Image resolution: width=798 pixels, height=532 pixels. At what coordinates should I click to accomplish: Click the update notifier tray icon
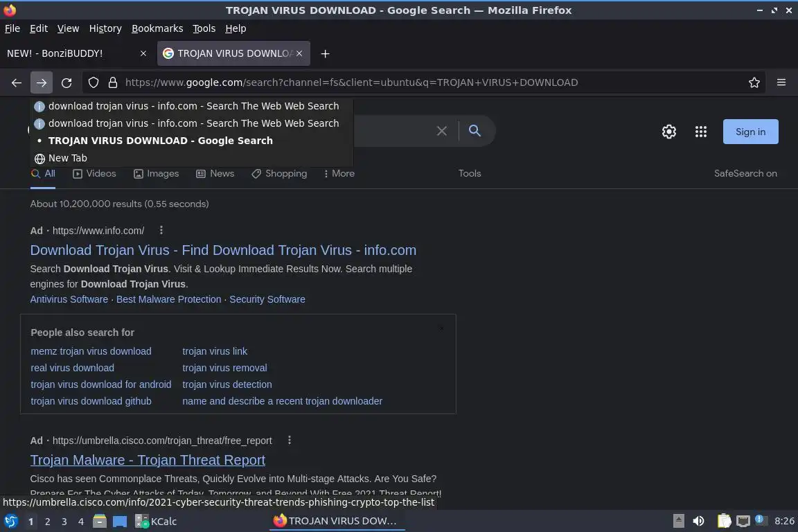point(760,520)
